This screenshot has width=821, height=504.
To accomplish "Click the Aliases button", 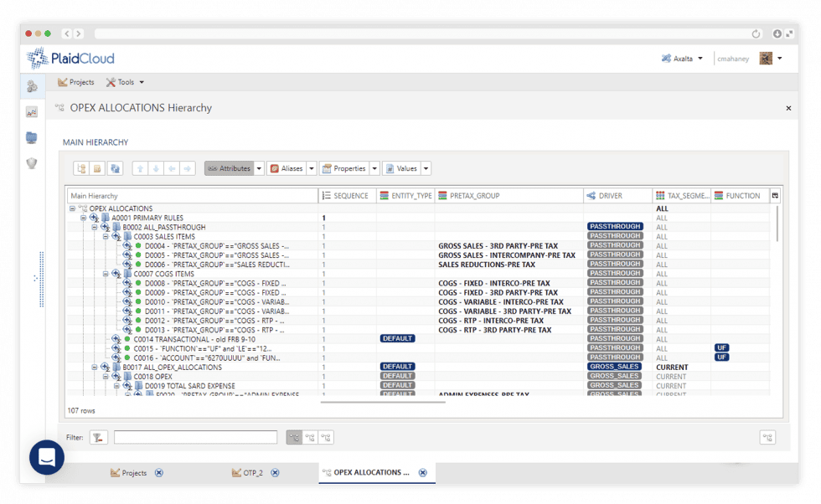I will (x=287, y=168).
